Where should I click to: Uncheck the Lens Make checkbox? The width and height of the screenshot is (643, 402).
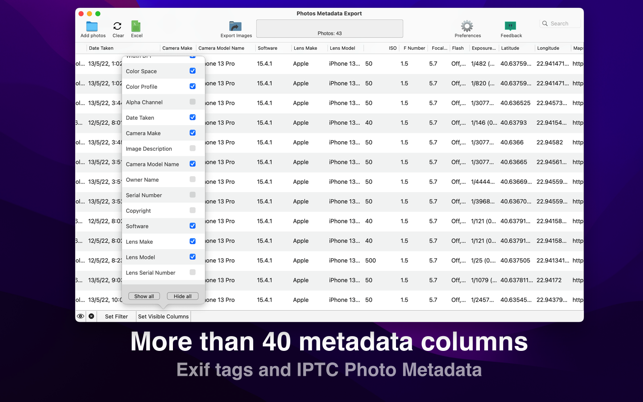coord(192,241)
